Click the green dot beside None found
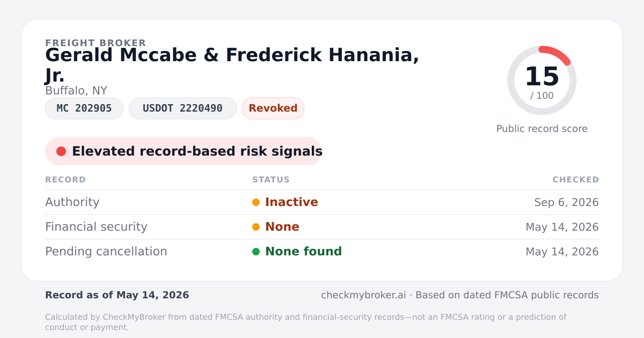The height and width of the screenshot is (338, 644). [x=256, y=252]
